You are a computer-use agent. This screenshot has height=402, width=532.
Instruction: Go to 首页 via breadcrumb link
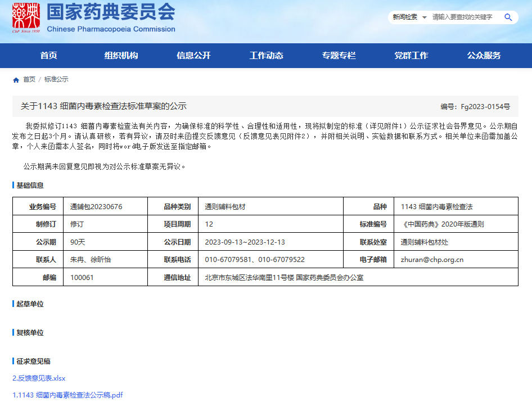(x=29, y=79)
